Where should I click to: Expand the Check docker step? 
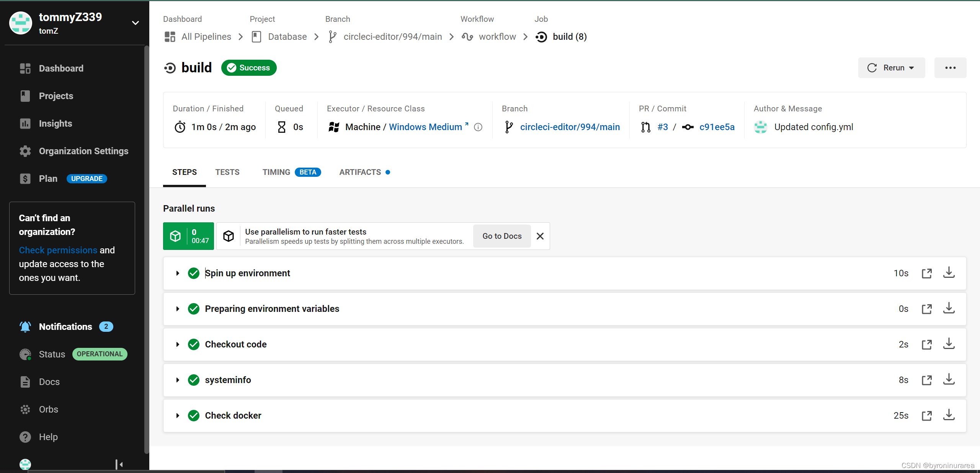[178, 416]
